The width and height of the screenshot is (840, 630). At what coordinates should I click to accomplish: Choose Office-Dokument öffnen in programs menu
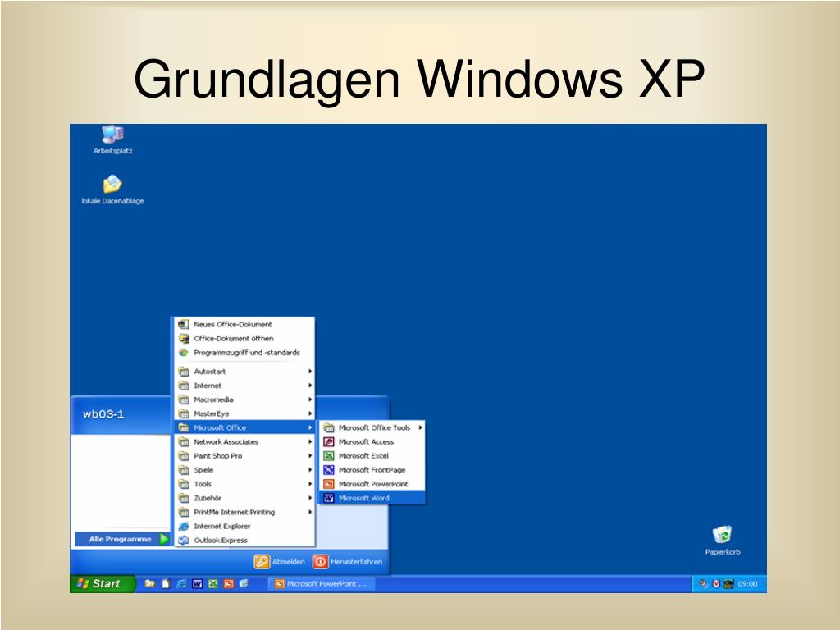coord(245,339)
